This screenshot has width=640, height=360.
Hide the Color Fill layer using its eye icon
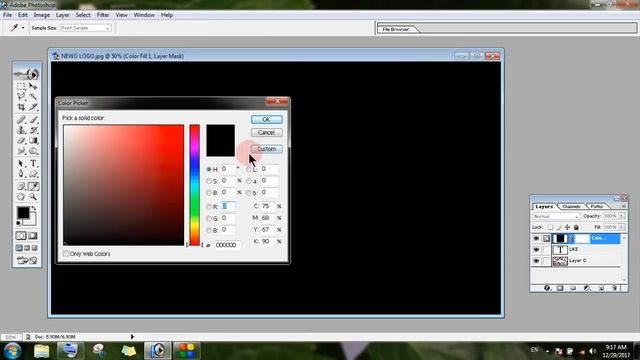point(536,238)
